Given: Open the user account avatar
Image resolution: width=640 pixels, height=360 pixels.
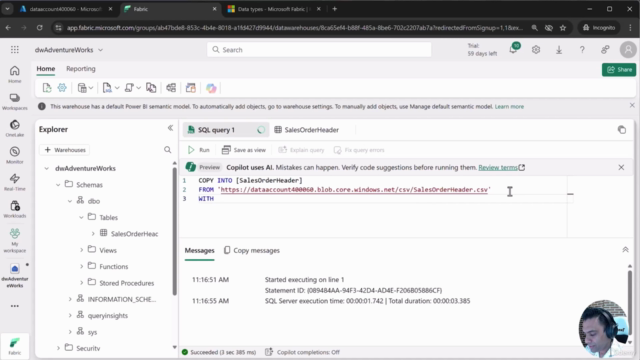Looking at the screenshot, I should [628, 50].
